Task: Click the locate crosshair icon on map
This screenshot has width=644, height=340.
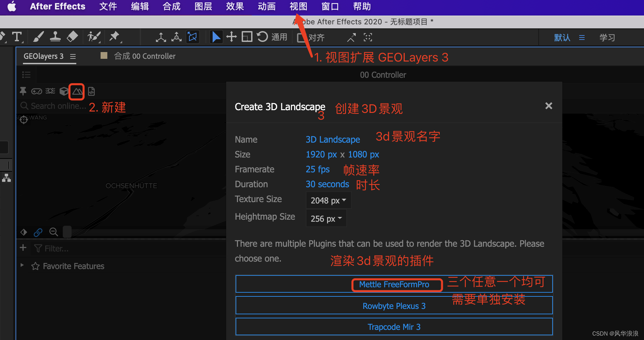Action: click(24, 120)
